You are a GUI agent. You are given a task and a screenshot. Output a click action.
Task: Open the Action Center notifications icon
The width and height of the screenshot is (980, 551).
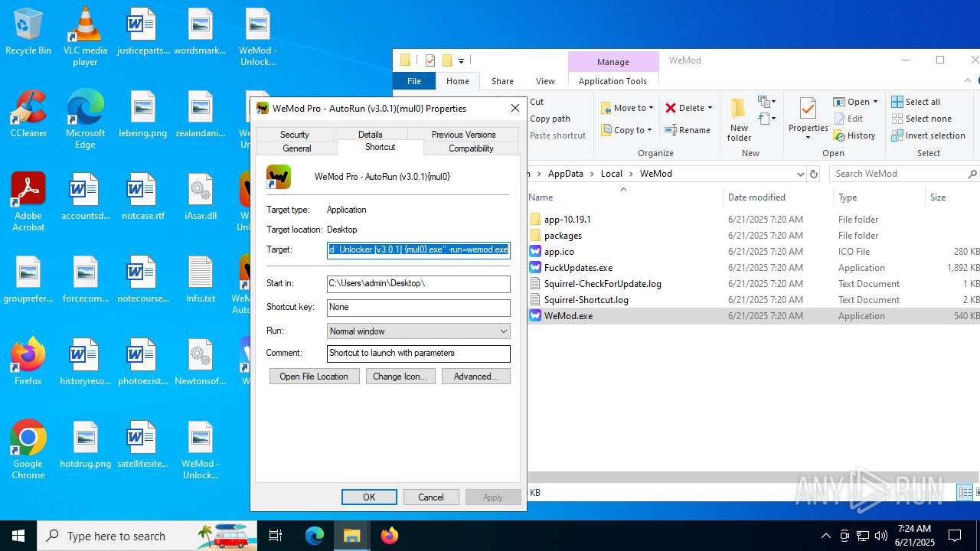click(955, 536)
